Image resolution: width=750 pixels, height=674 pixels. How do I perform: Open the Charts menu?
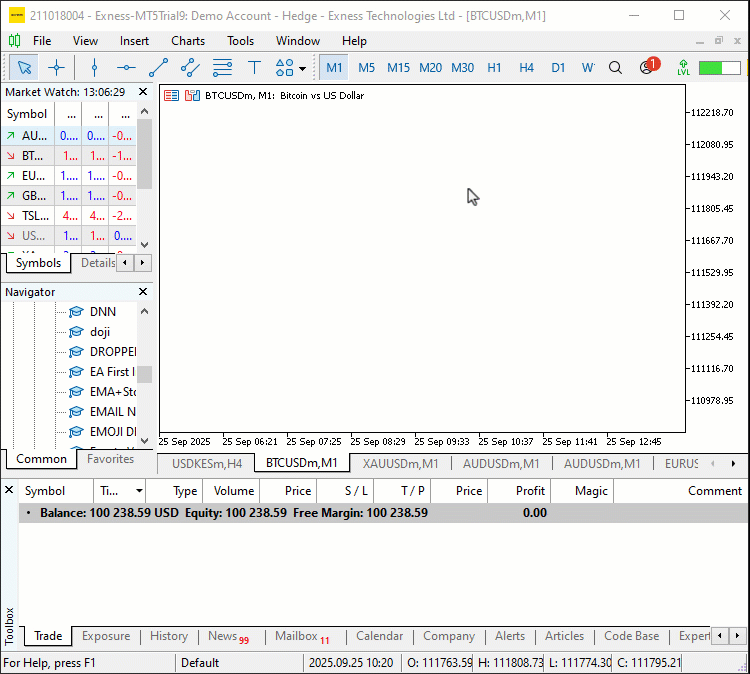pos(188,41)
